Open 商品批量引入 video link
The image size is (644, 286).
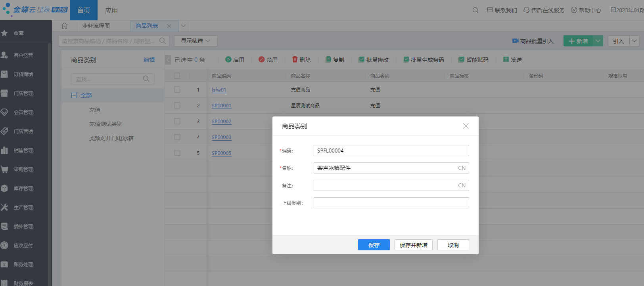click(x=533, y=41)
